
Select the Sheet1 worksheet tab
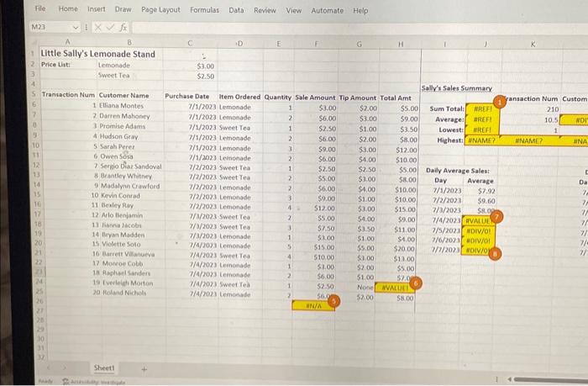tap(104, 368)
